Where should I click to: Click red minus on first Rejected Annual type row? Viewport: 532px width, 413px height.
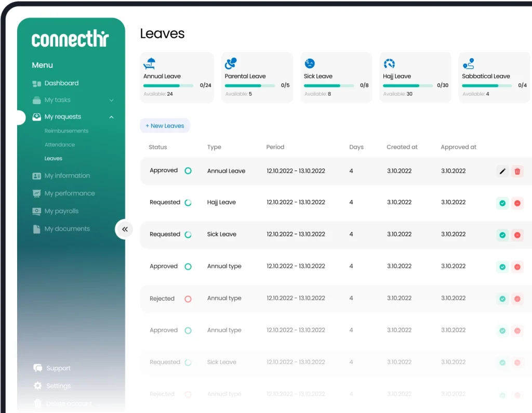coord(517,299)
